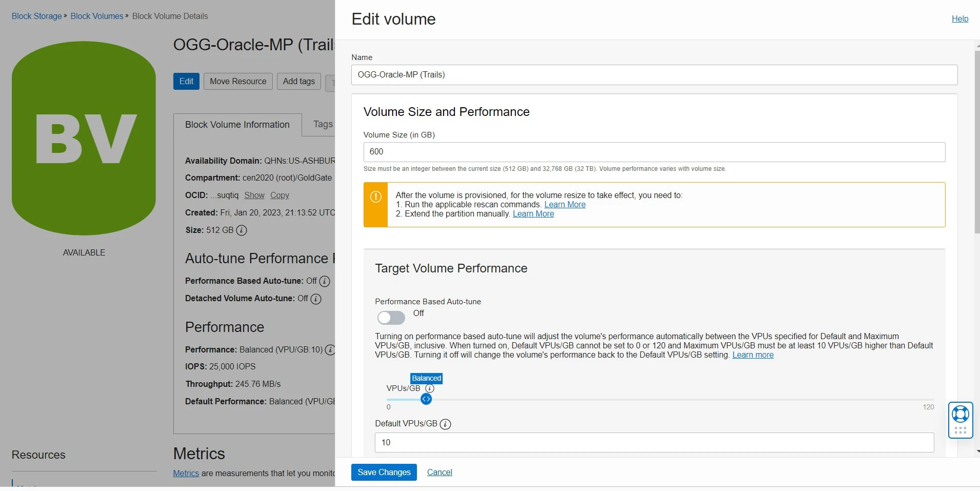Click the Detached Volume Auto-tune info icon
The width and height of the screenshot is (980, 491).
pyautogui.click(x=315, y=299)
